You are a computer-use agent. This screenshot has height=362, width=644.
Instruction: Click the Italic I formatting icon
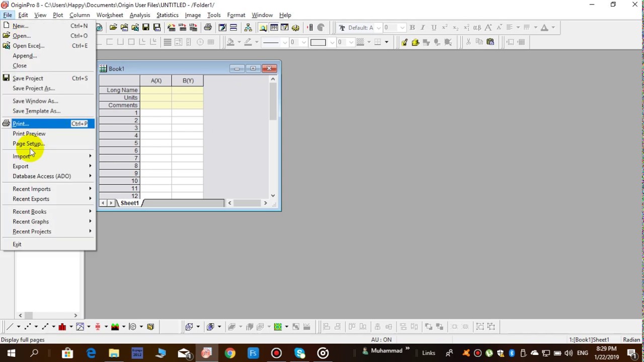tap(423, 28)
